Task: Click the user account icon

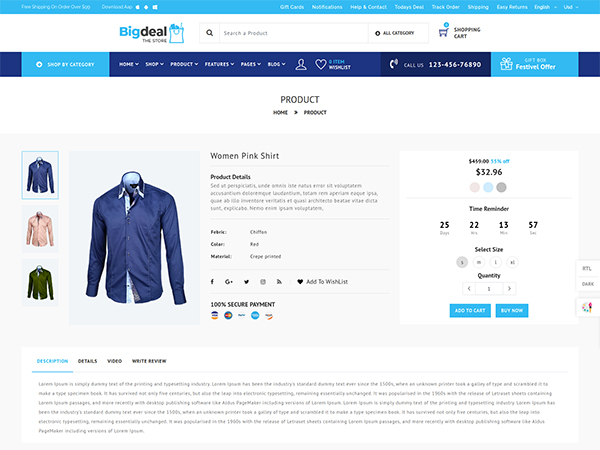Action: pyautogui.click(x=301, y=64)
